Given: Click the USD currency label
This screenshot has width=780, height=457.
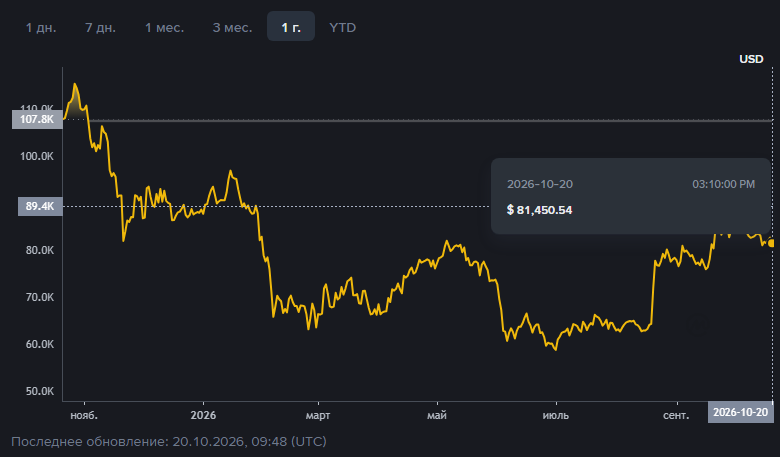Looking at the screenshot, I should point(751,59).
